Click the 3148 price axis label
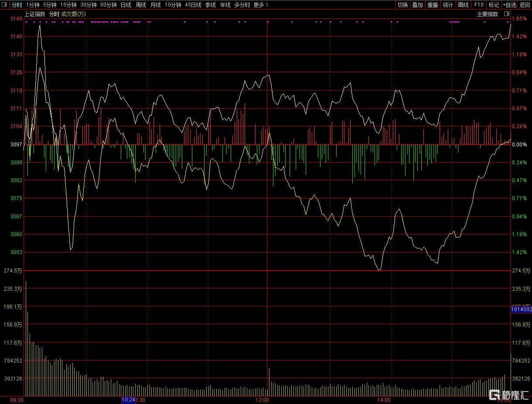Screen dimensions: 532x404 [x=16, y=19]
